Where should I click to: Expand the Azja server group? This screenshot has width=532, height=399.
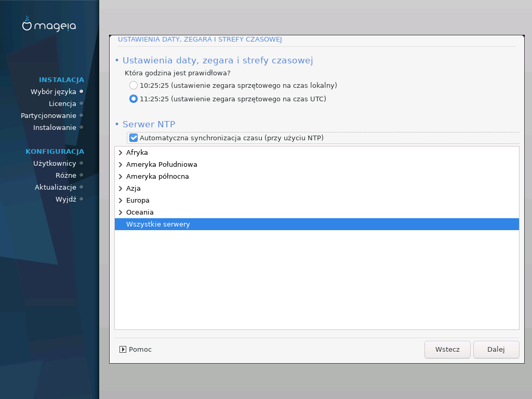pyautogui.click(x=121, y=189)
